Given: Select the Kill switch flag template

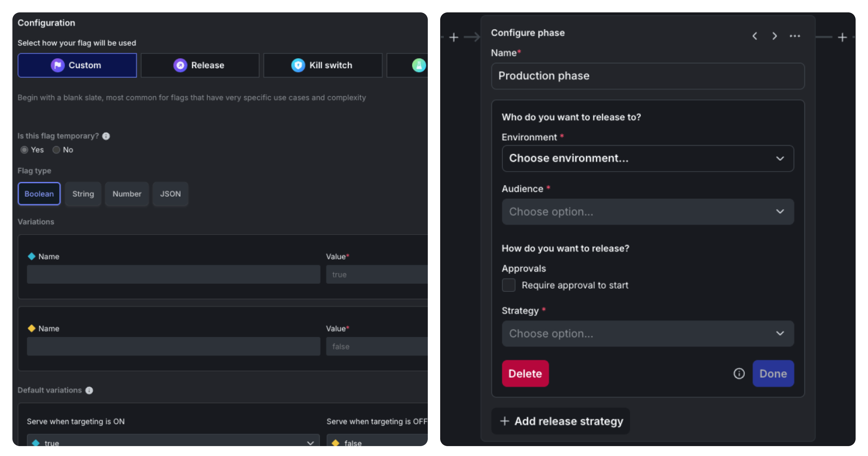Looking at the screenshot, I should tap(322, 65).
